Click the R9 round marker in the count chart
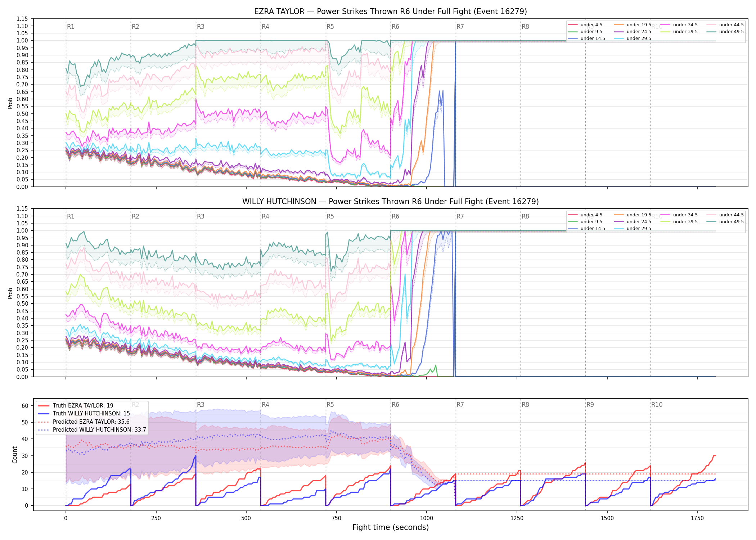Screen dimensions: 756x540 (590, 405)
